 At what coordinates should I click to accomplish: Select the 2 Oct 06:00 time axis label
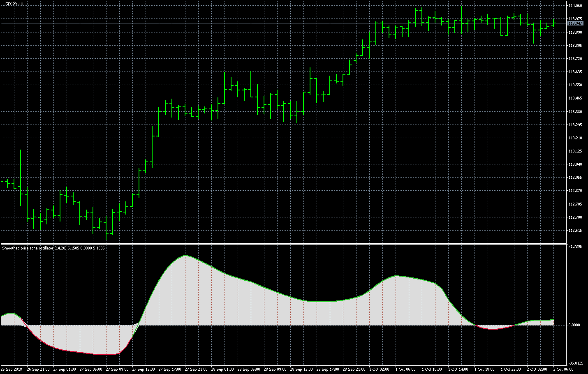click(x=563, y=369)
